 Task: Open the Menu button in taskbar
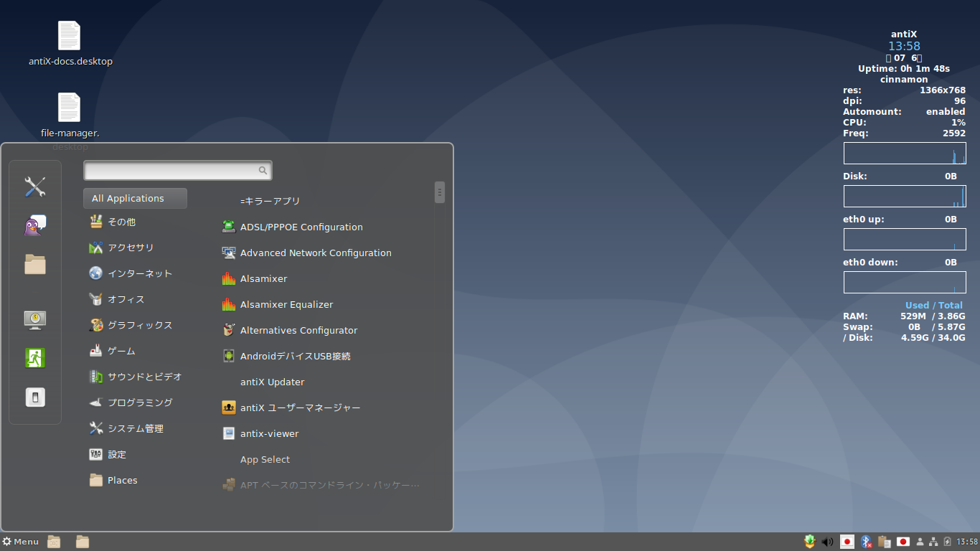coord(21,542)
